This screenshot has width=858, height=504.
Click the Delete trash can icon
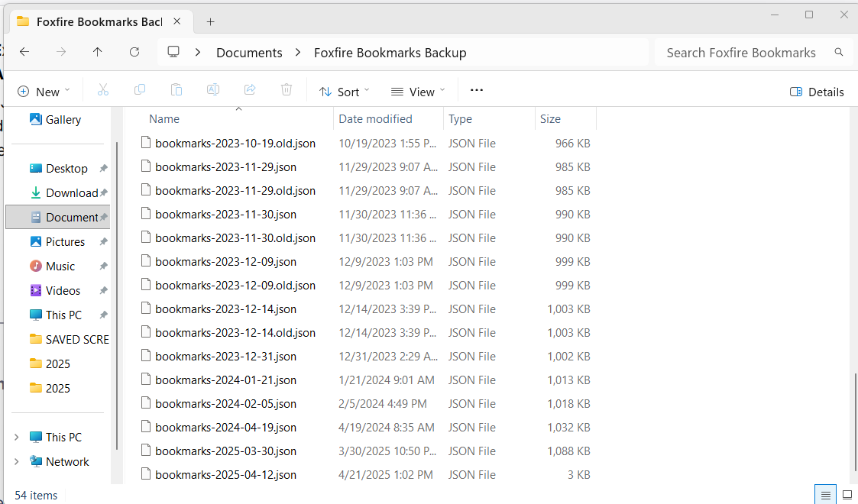point(287,90)
